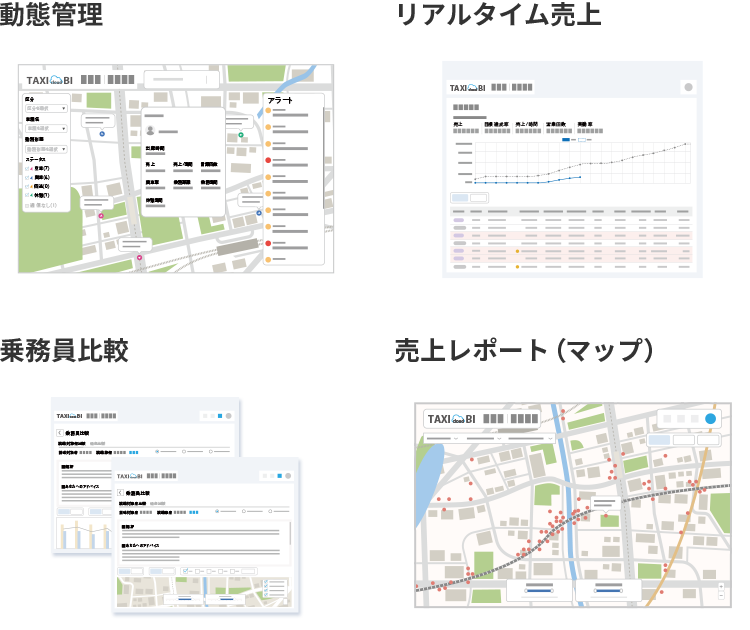Select the first red alert dot

[268, 160]
